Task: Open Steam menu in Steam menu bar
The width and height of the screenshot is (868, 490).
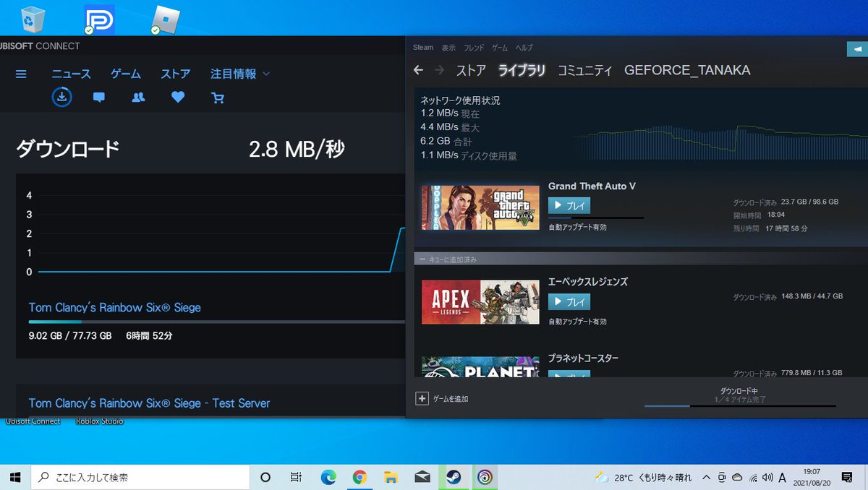Action: click(423, 48)
